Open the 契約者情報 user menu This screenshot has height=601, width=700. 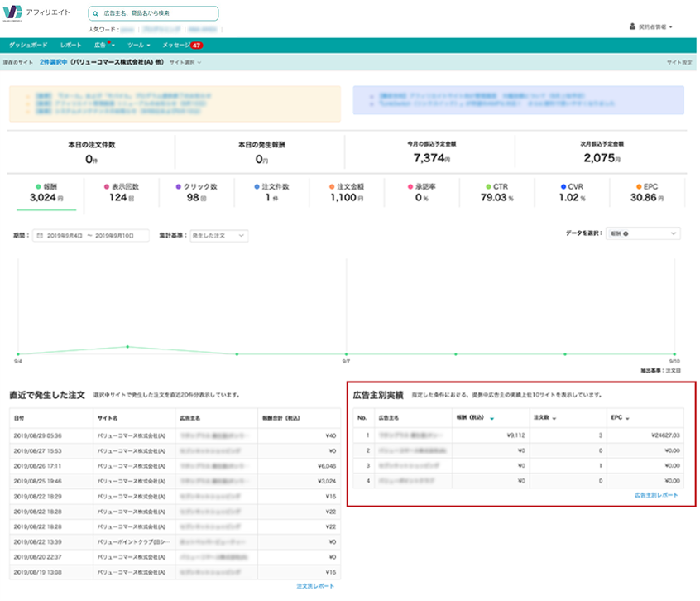[651, 26]
